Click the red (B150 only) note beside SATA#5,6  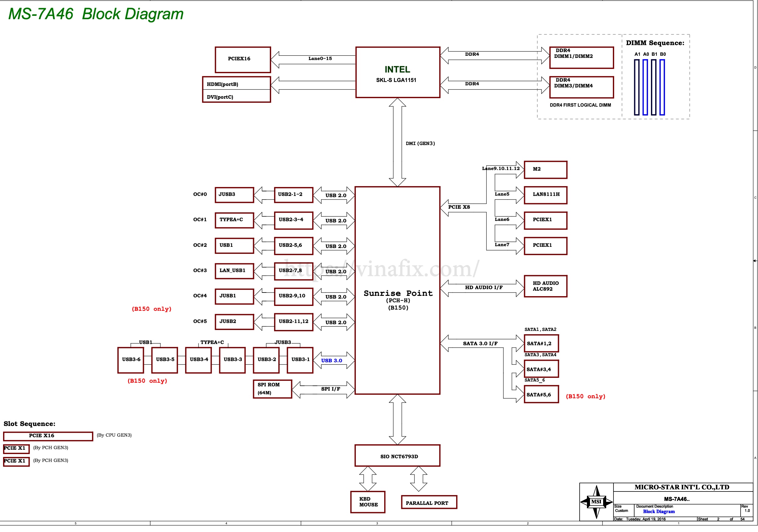coord(585,397)
